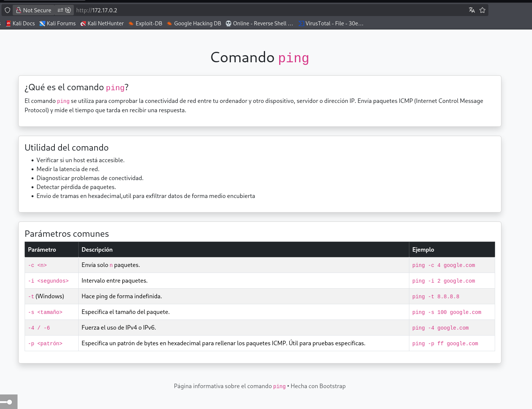Image resolution: width=532 pixels, height=409 pixels.
Task: Click the translate page icon
Action: tap(472, 10)
